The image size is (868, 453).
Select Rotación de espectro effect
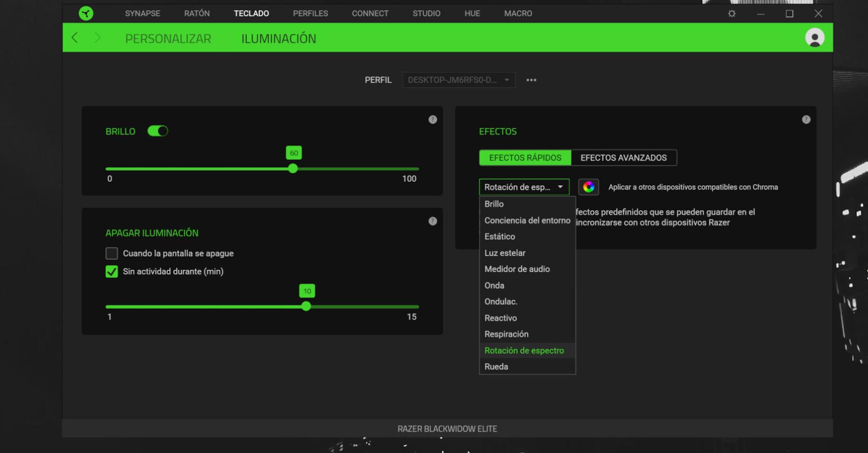tap(527, 351)
